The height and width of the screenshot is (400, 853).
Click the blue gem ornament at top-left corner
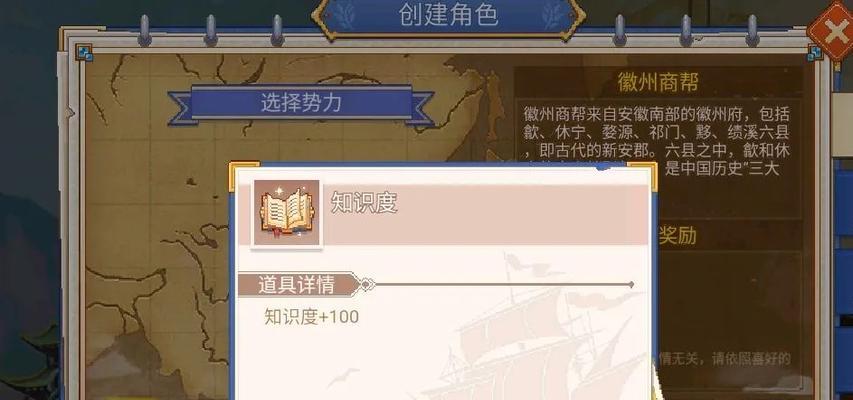[x=84, y=53]
